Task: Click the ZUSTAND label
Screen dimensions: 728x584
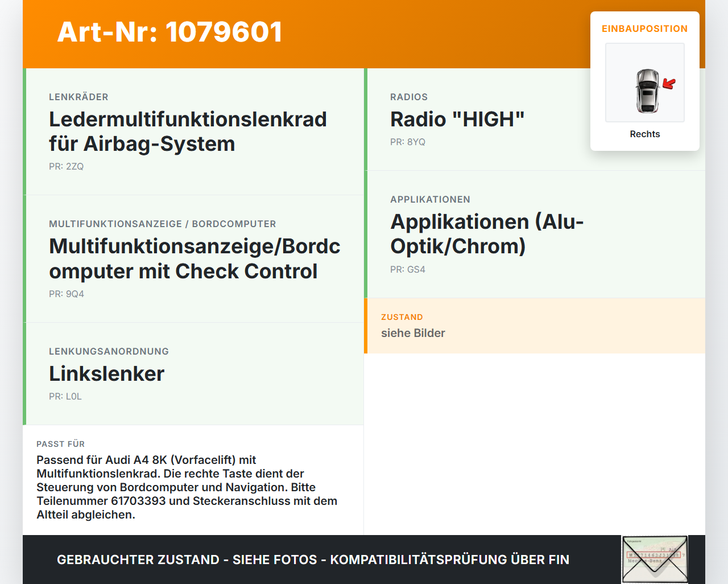Action: tap(402, 317)
